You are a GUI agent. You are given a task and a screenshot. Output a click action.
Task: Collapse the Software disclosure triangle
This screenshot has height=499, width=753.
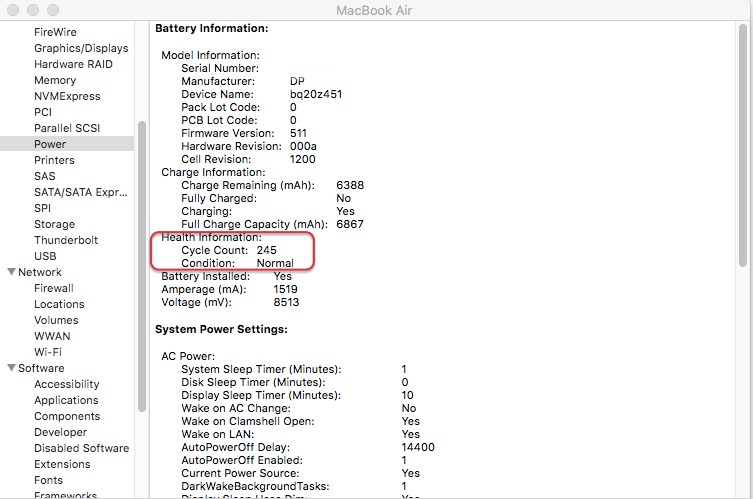pos(12,368)
